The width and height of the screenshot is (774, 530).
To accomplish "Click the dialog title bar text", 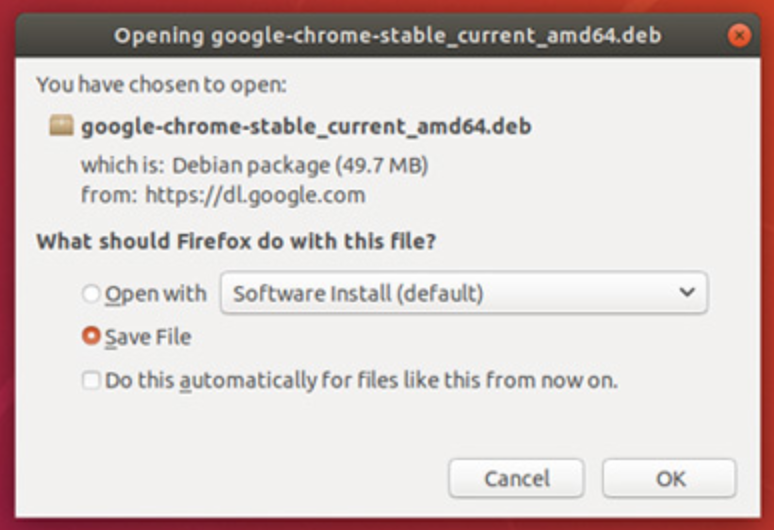I will 387,36.
